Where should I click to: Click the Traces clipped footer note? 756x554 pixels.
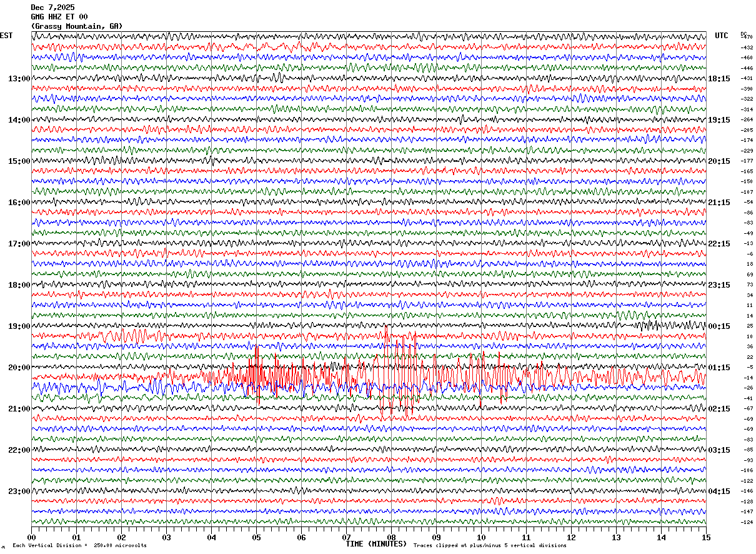[x=490, y=546]
